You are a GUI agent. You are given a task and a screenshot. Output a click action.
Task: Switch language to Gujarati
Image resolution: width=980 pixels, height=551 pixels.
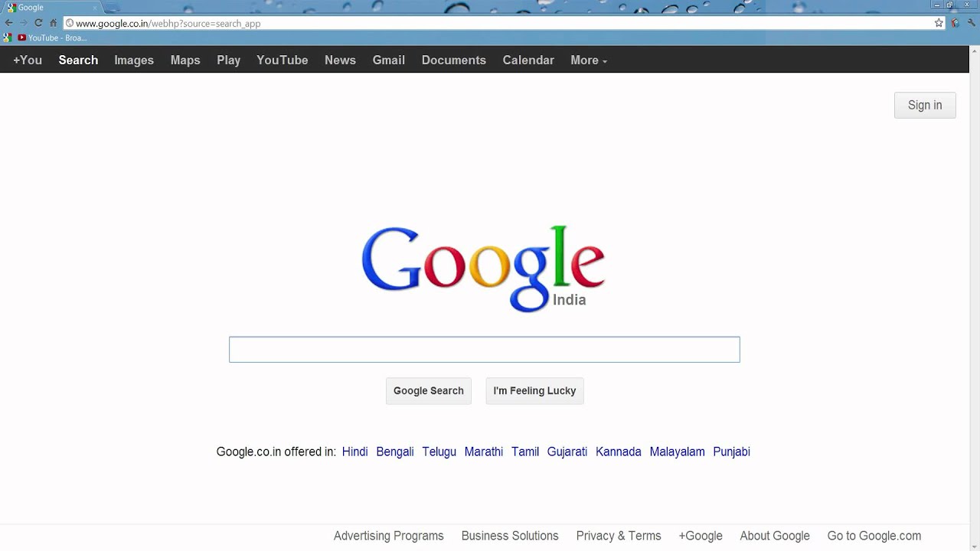pos(567,452)
